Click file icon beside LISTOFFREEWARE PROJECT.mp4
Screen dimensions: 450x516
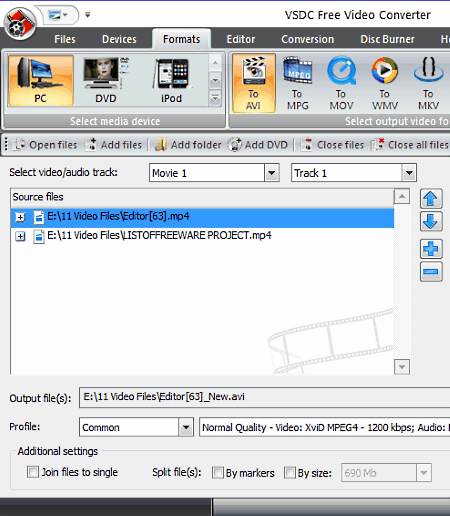point(39,237)
